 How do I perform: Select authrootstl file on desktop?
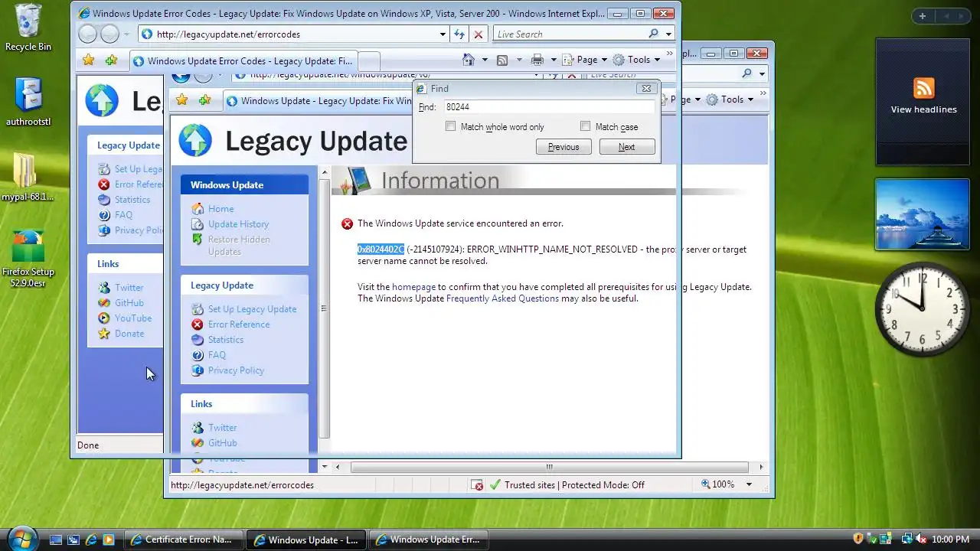pyautogui.click(x=28, y=102)
